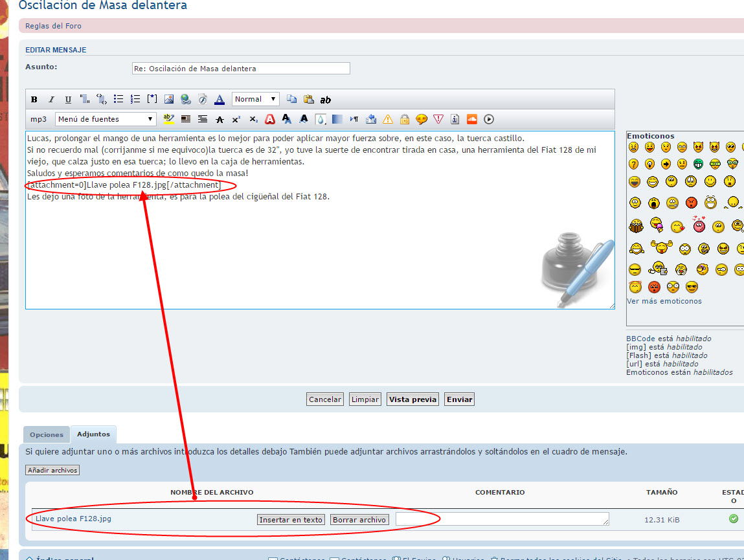The width and height of the screenshot is (744, 560).
Task: Select the Adjuntos tab
Action: click(94, 434)
